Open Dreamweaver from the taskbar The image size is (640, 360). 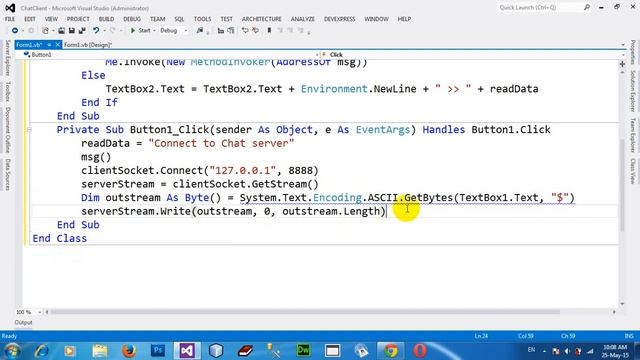point(303,351)
